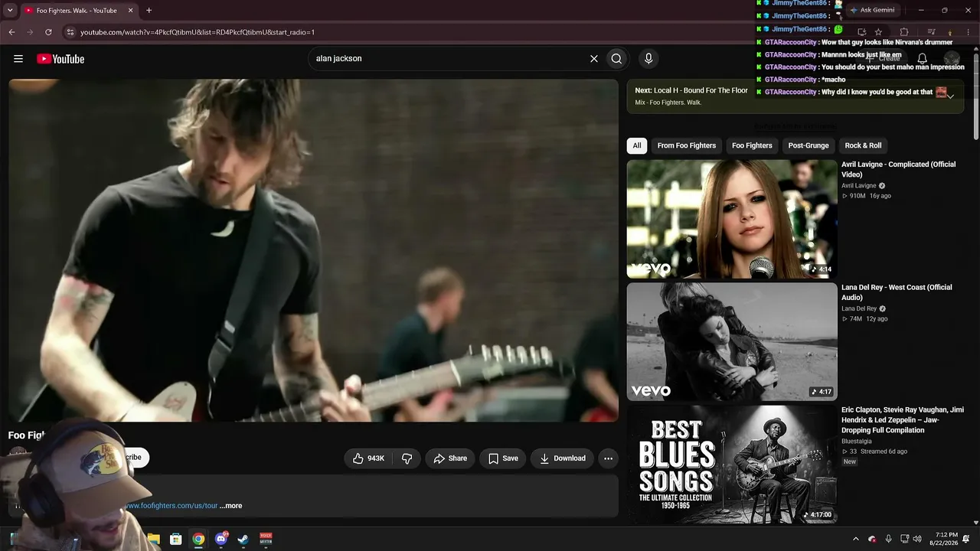
Task: Download the Foo Fighters video
Action: point(562,458)
